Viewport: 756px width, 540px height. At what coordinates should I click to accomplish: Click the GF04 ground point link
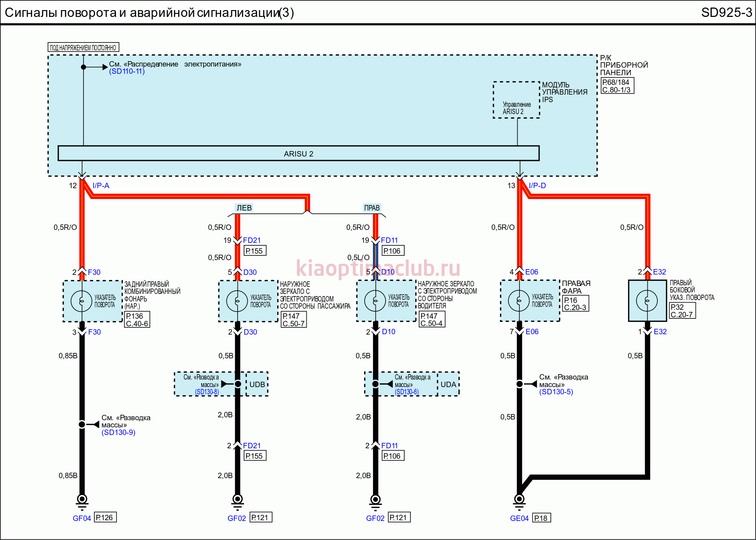82,518
